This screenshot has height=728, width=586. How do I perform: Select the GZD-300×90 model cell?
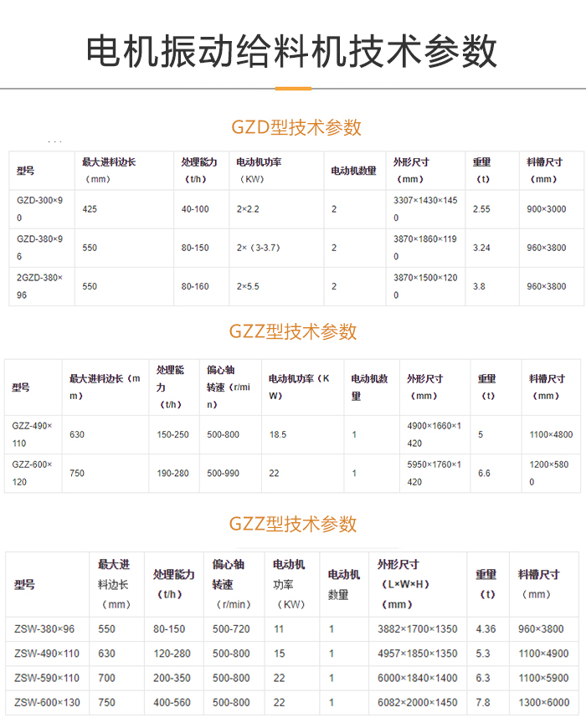39,209
